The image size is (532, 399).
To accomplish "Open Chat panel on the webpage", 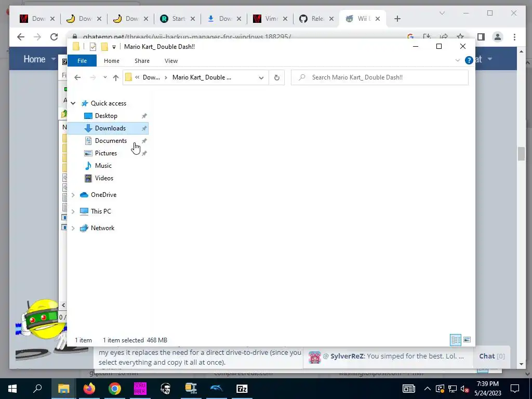I will [491, 356].
